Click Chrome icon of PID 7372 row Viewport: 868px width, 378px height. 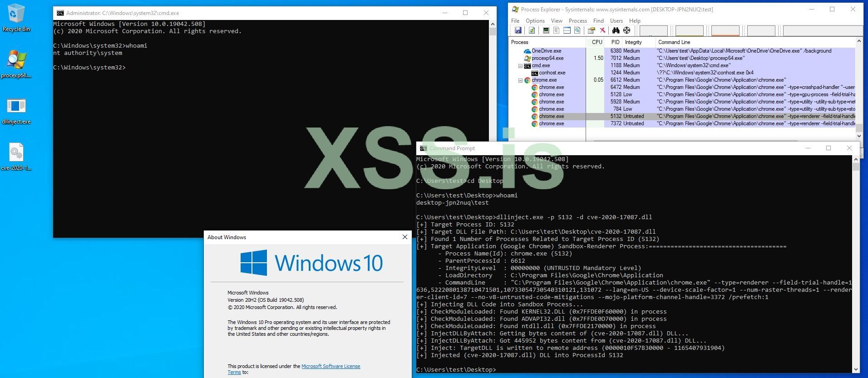pyautogui.click(x=535, y=123)
